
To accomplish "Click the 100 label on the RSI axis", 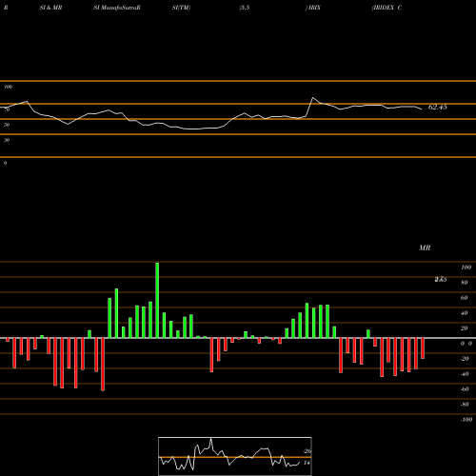I will pos(8,87).
